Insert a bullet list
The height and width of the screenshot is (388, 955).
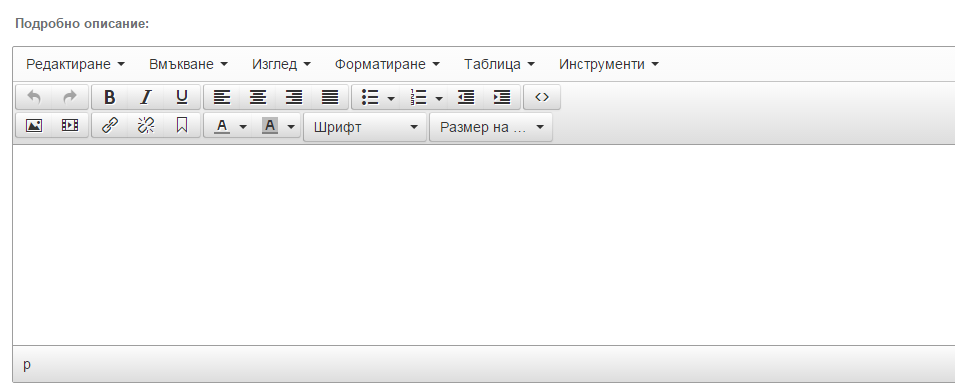point(370,97)
